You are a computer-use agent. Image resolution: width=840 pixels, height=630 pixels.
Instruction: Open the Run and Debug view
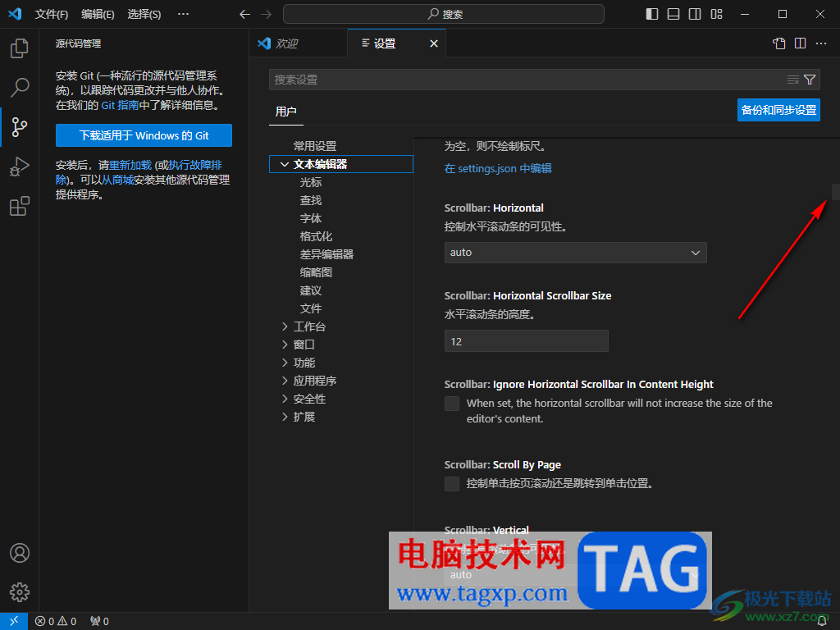20,167
